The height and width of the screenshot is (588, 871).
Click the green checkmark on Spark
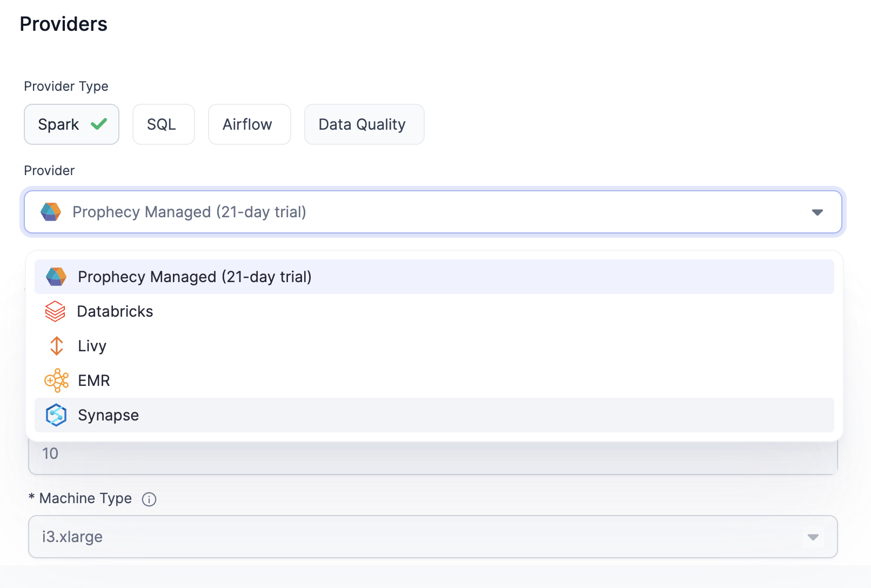[x=99, y=124]
